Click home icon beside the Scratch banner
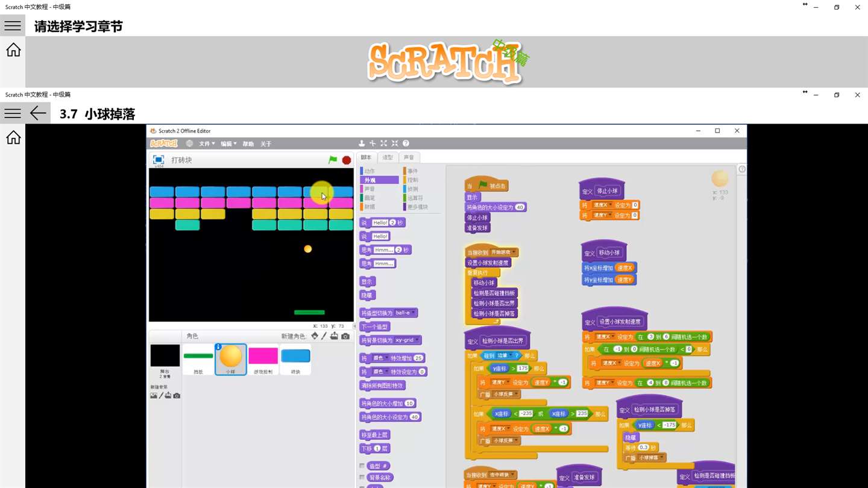The image size is (868, 488). click(x=13, y=50)
